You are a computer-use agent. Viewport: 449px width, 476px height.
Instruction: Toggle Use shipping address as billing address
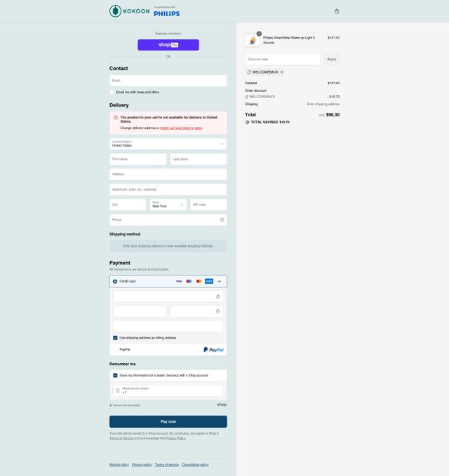click(115, 338)
